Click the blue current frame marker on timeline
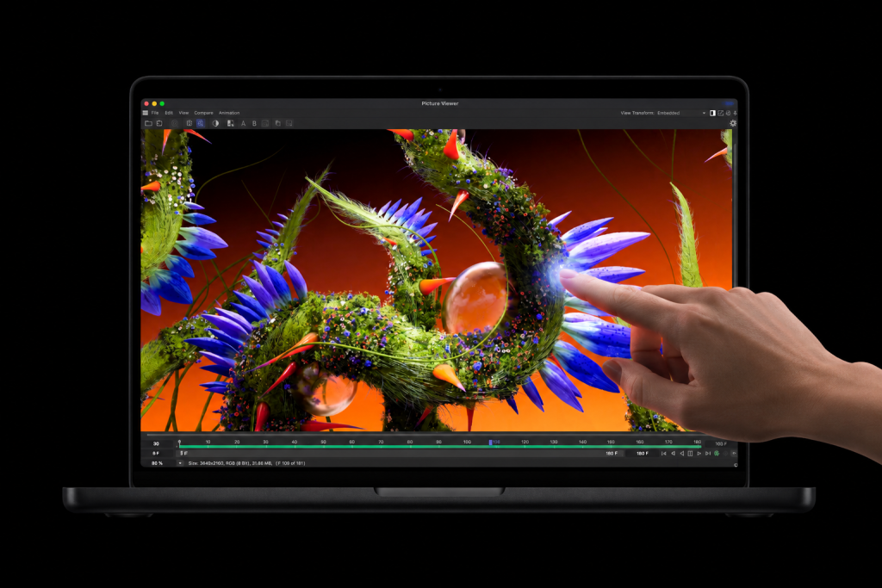This screenshot has height=588, width=882. tap(490, 443)
